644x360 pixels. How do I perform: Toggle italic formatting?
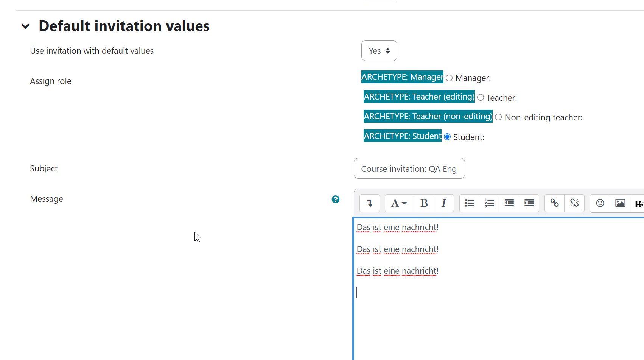point(444,203)
